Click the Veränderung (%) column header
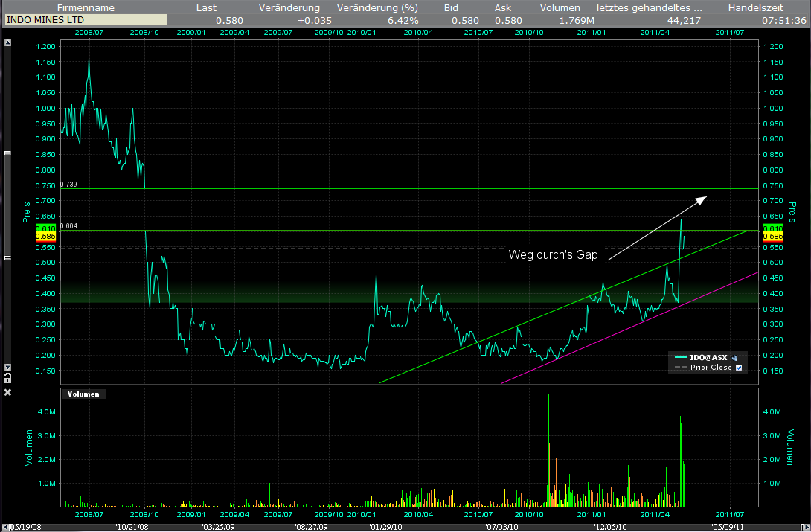This screenshot has width=811, height=532. point(377,7)
